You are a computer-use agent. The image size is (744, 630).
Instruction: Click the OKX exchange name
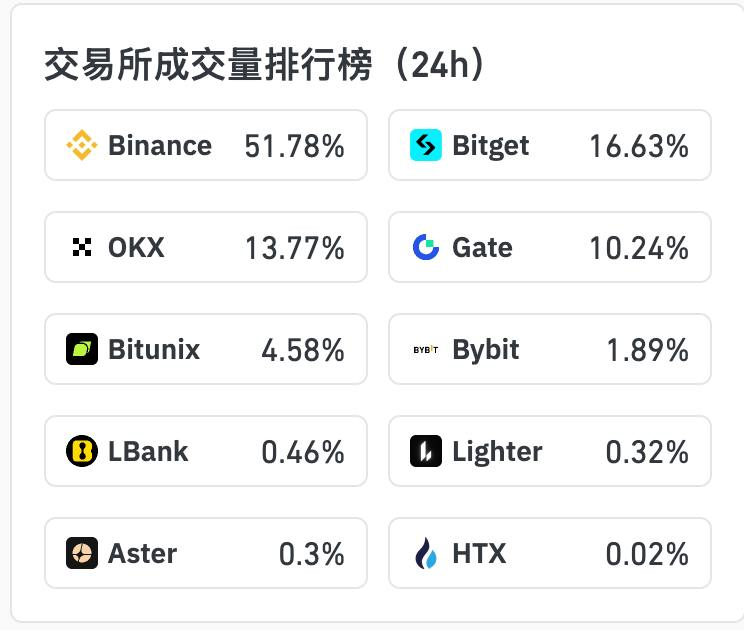(x=136, y=248)
